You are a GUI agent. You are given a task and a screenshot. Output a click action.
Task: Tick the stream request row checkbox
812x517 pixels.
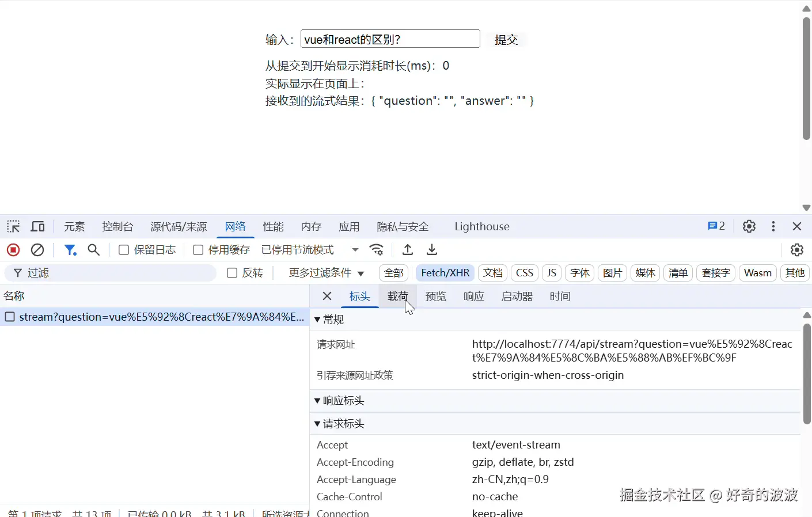(x=10, y=317)
